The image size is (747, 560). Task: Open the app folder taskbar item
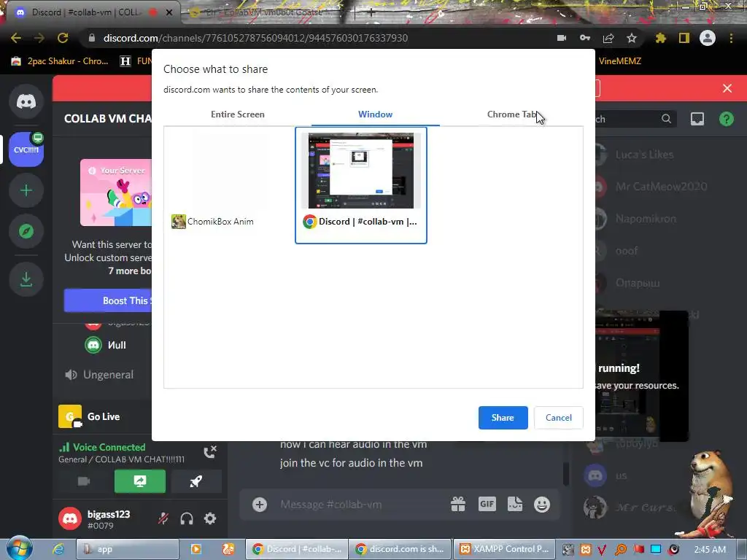coord(128,549)
